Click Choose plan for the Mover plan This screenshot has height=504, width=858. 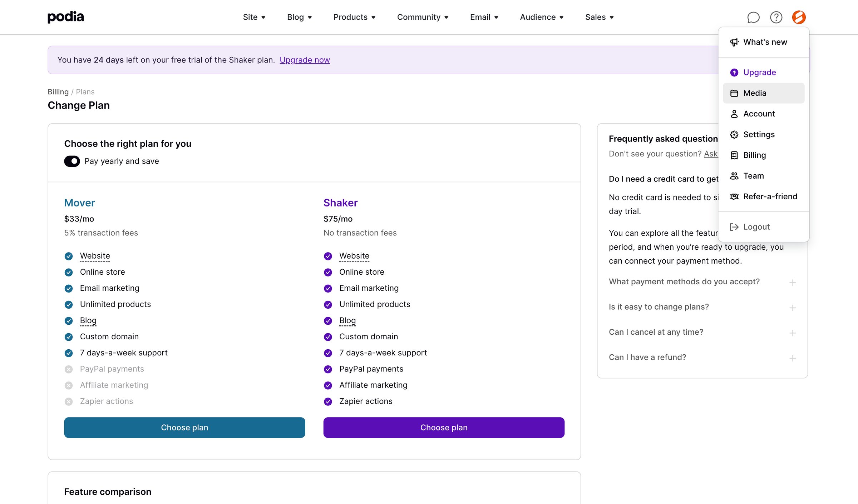pyautogui.click(x=184, y=428)
